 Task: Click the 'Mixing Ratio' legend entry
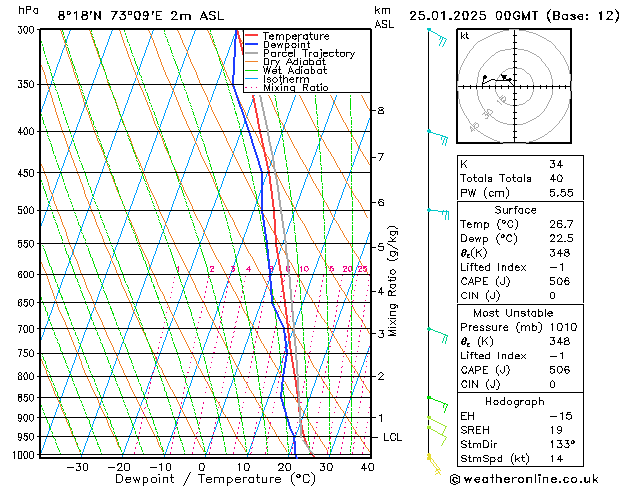click(287, 87)
